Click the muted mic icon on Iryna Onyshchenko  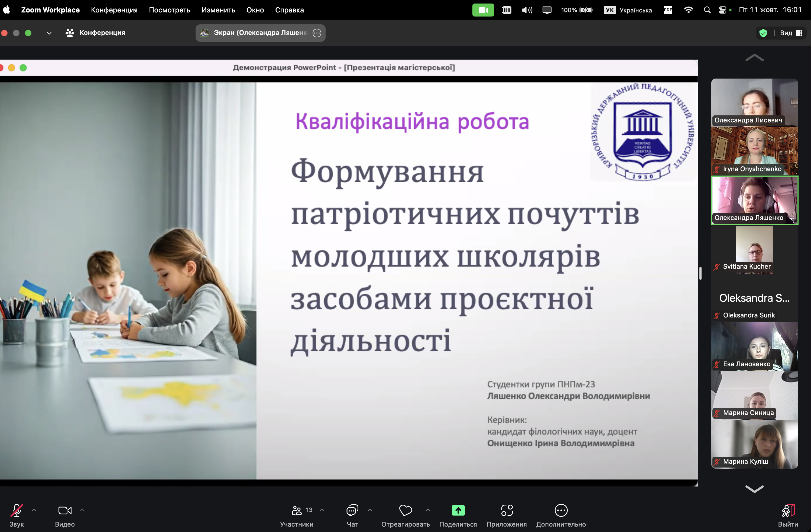pos(717,169)
